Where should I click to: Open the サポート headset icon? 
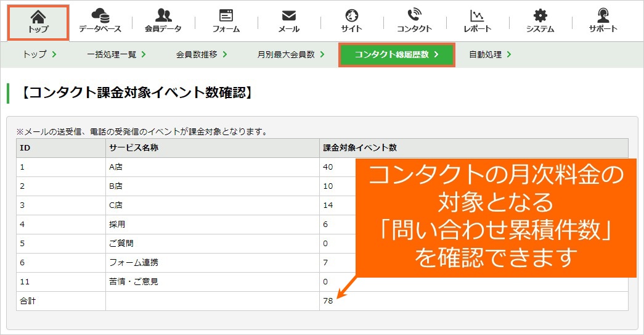tap(603, 15)
